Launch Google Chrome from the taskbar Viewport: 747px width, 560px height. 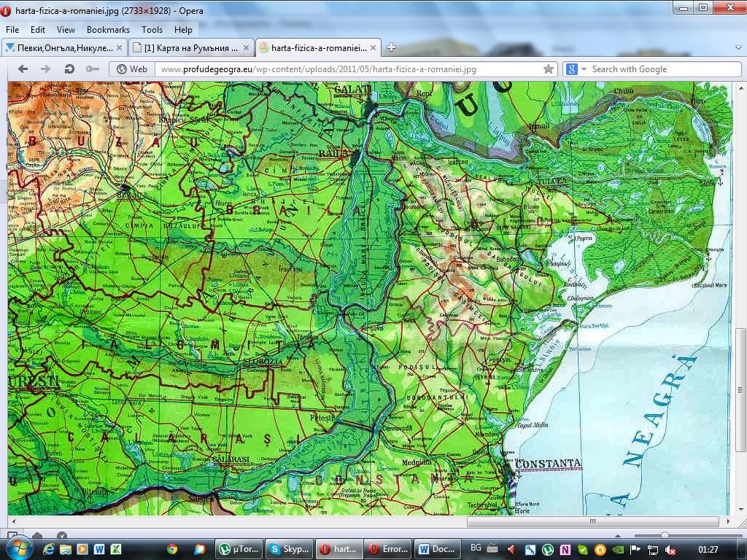tap(172, 549)
